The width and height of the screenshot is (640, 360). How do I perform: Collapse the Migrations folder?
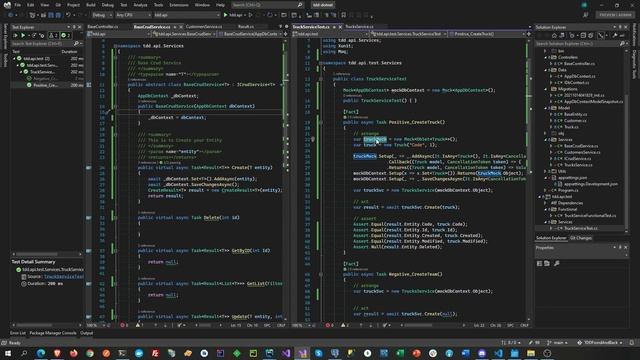point(546,89)
